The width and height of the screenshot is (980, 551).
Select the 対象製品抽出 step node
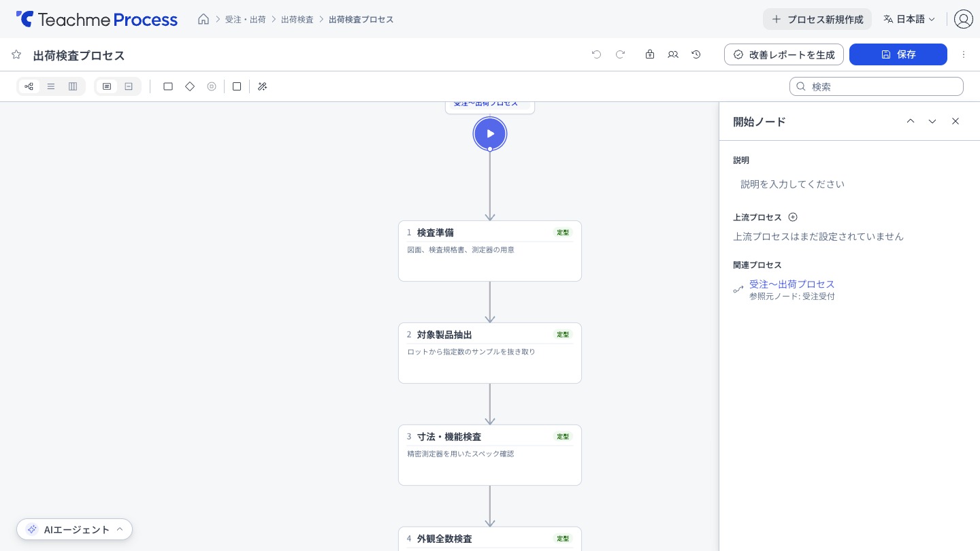[490, 353]
